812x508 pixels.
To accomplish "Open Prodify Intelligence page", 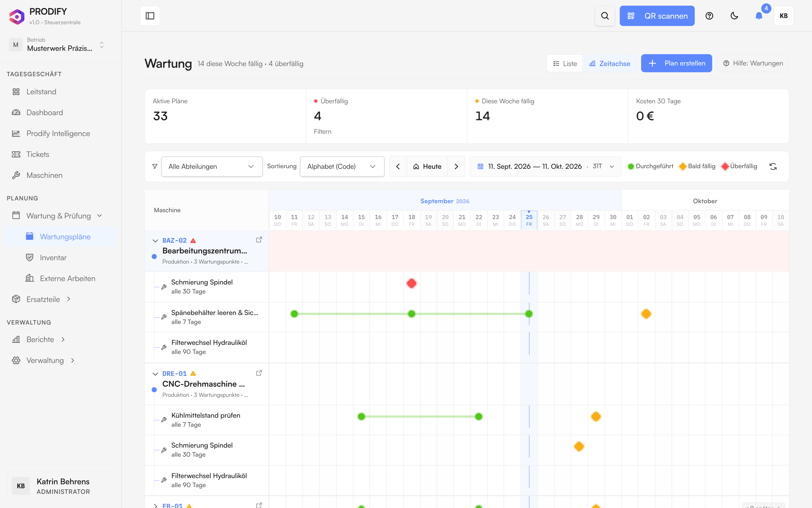I will tap(60, 133).
